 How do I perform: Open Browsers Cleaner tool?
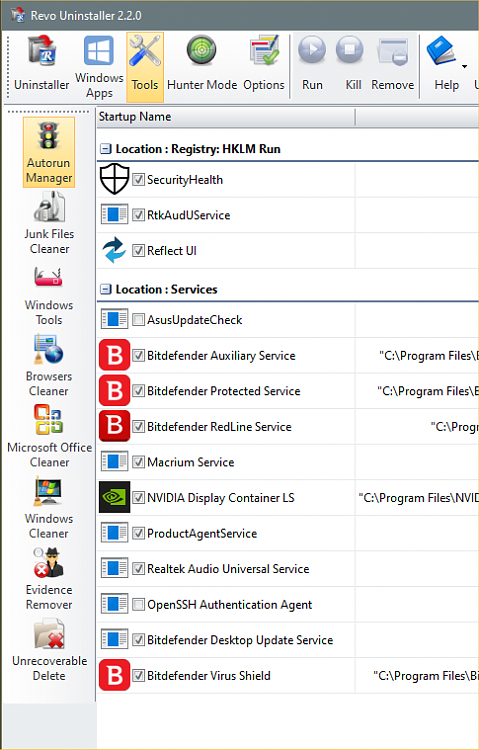[49, 366]
